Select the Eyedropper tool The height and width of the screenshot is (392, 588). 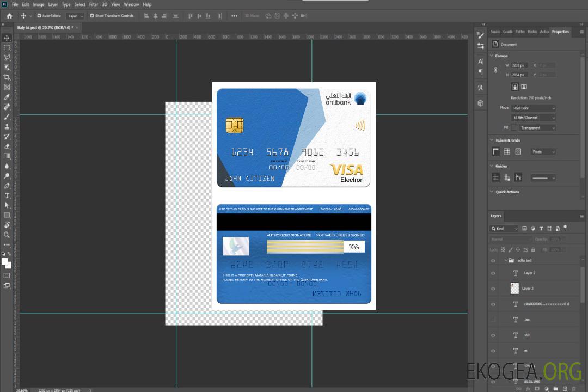(x=7, y=97)
